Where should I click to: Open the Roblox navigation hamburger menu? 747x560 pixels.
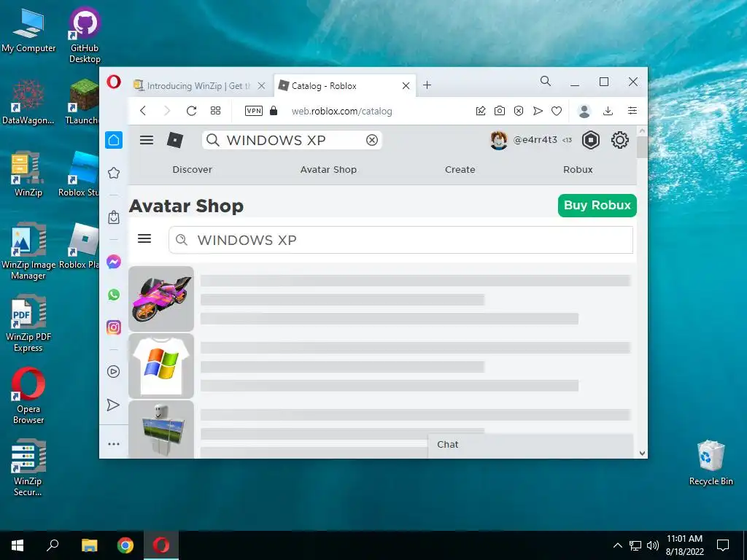(x=147, y=140)
